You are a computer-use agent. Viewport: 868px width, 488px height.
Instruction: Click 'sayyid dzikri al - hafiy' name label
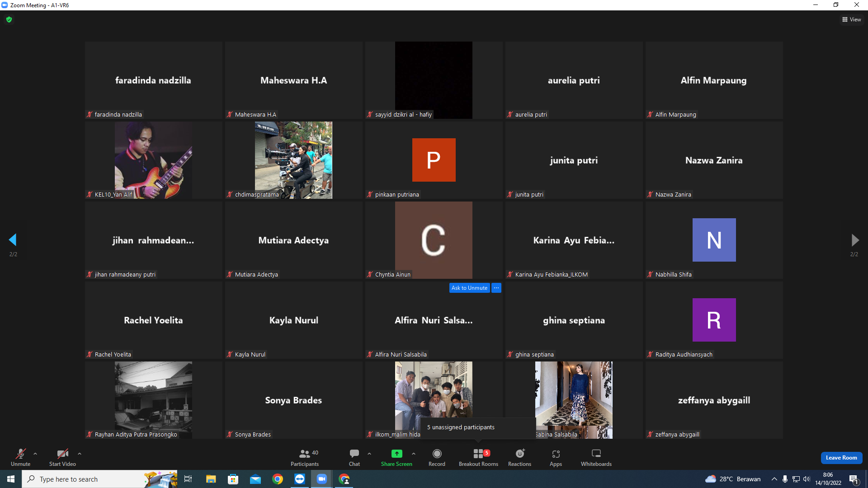click(x=403, y=115)
